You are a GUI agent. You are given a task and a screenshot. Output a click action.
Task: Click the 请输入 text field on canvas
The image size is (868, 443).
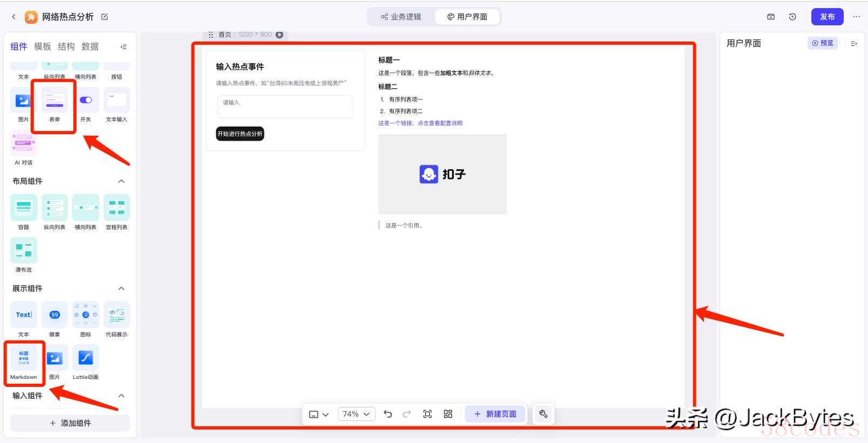(x=285, y=107)
